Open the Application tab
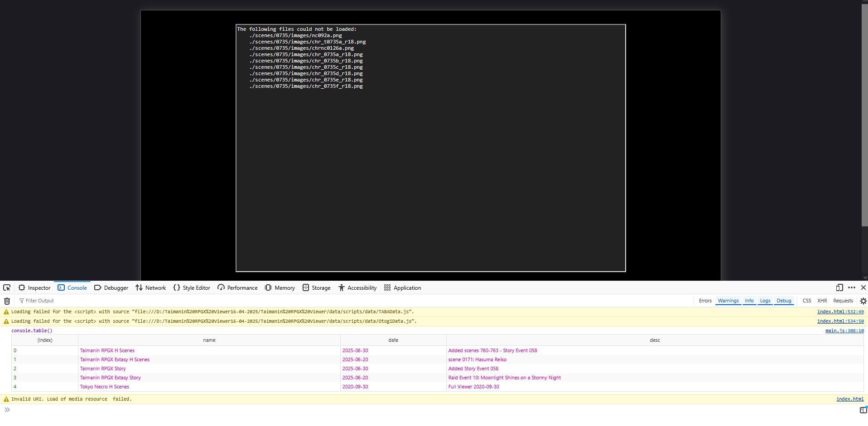The width and height of the screenshot is (868, 426). [402, 288]
